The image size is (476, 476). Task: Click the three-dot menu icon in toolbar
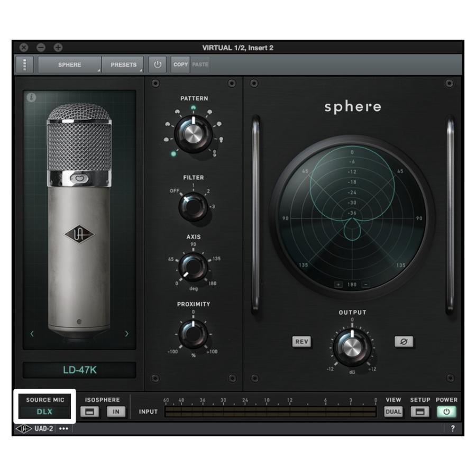(25, 65)
